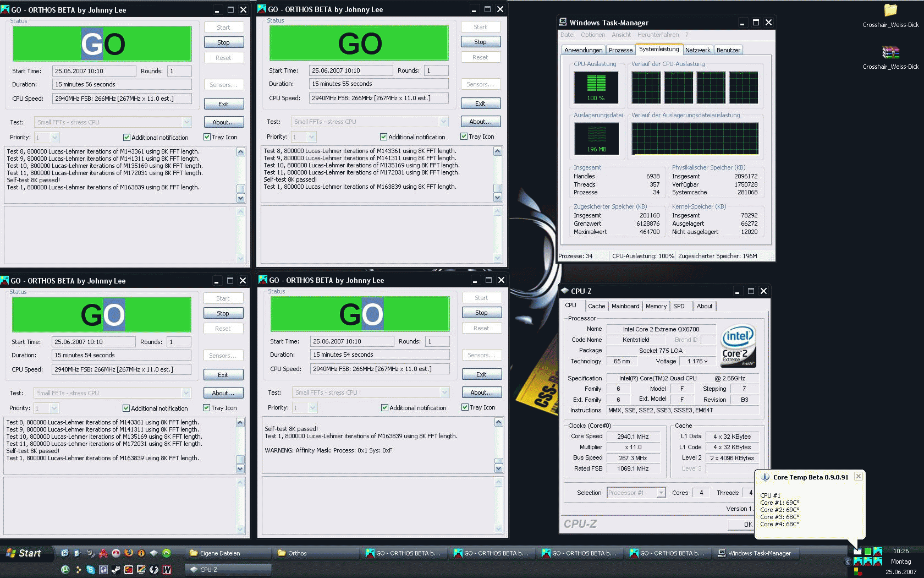Click Stop in the bottom-right Orthos window

coord(481,313)
